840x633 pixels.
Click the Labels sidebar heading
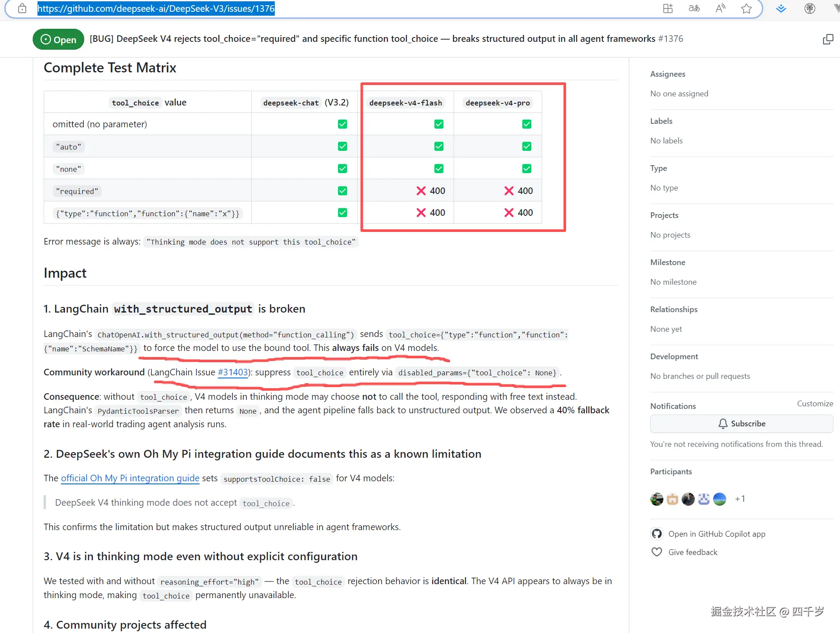click(661, 121)
